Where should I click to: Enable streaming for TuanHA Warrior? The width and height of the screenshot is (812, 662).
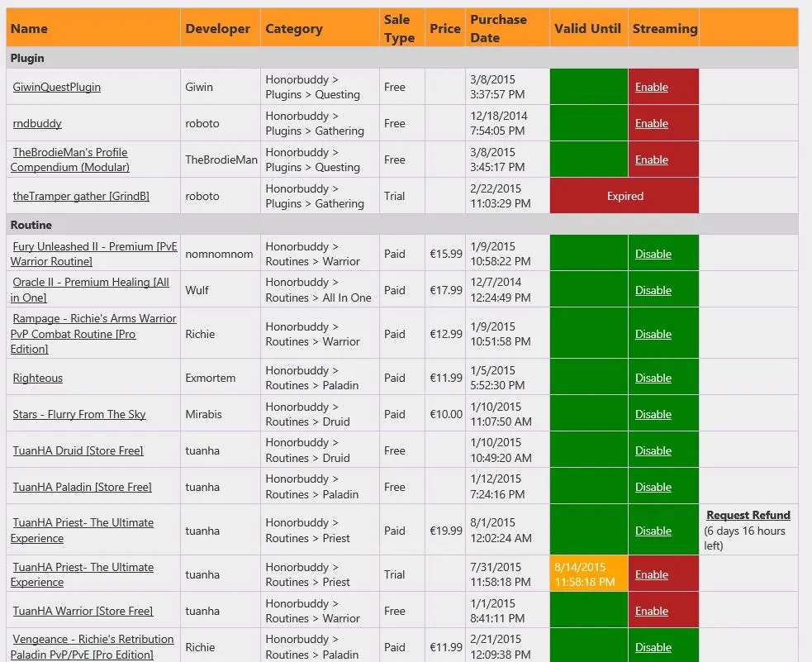coord(652,611)
